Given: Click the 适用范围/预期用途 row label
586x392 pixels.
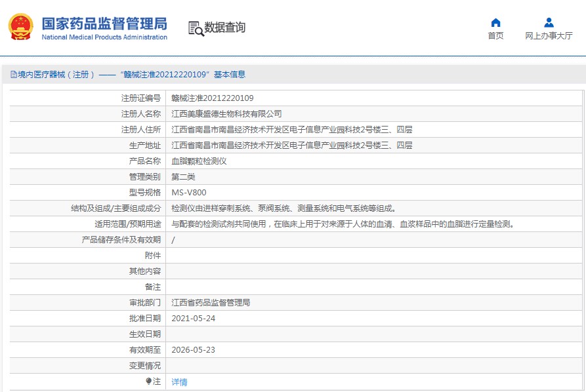Looking at the screenshot, I should coord(128,224).
